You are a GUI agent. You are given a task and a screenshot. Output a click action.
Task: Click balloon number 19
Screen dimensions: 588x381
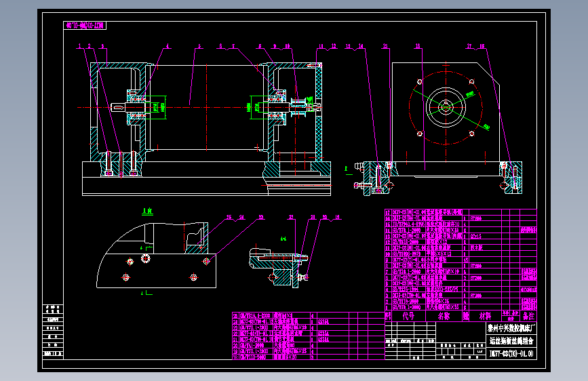pos(337,217)
